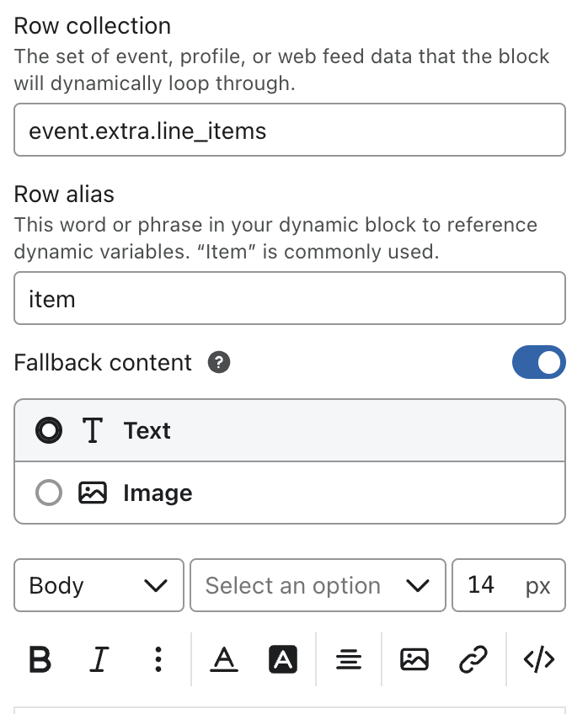The height and width of the screenshot is (714, 588).
Task: Select the Image fallback radio button
Action: 48,493
